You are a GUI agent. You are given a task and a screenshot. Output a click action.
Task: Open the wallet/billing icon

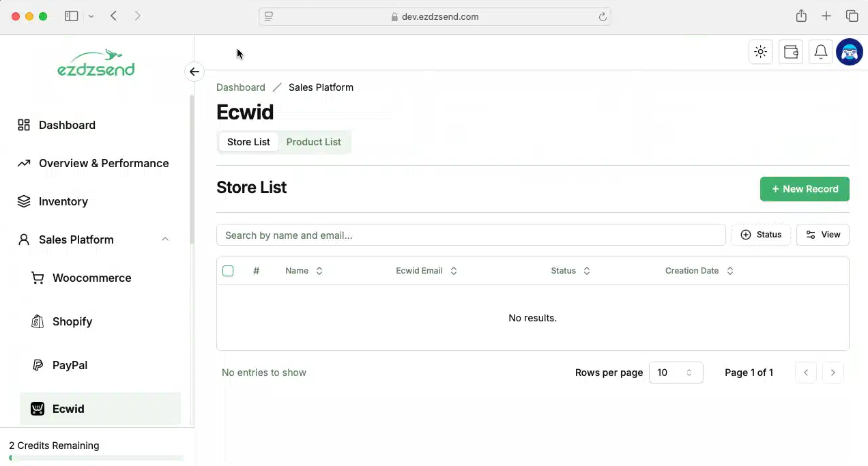click(x=790, y=51)
